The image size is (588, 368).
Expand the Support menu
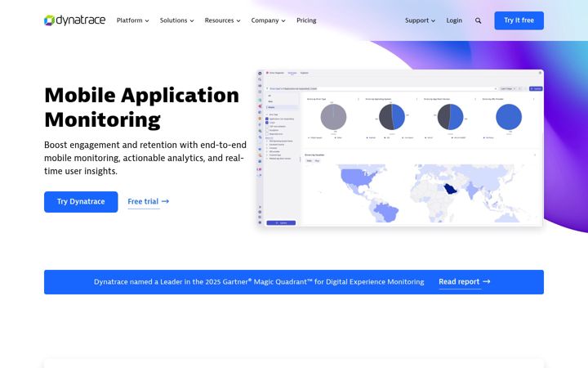(x=420, y=20)
